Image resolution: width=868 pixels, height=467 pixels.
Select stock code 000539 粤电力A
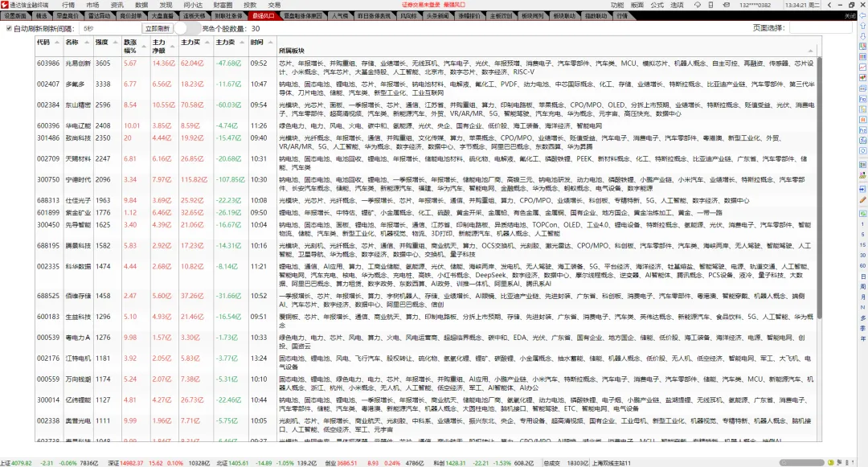tap(48, 338)
